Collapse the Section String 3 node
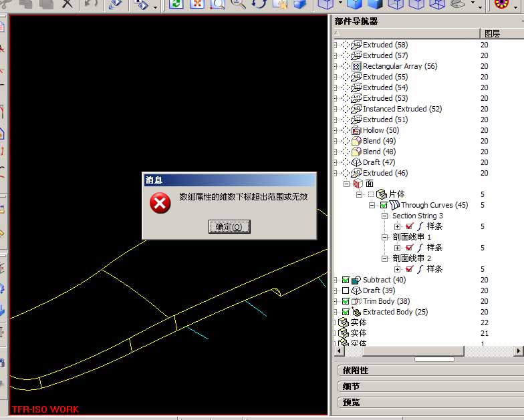 (x=385, y=216)
